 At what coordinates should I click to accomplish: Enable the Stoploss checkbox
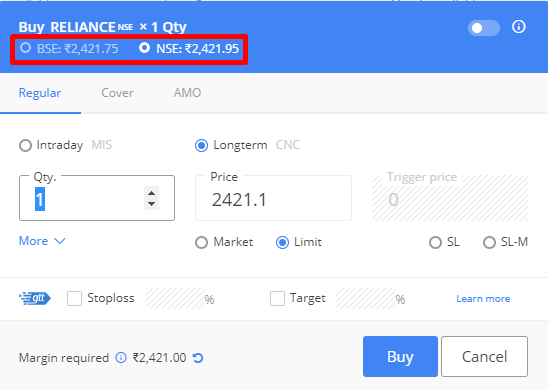point(74,298)
